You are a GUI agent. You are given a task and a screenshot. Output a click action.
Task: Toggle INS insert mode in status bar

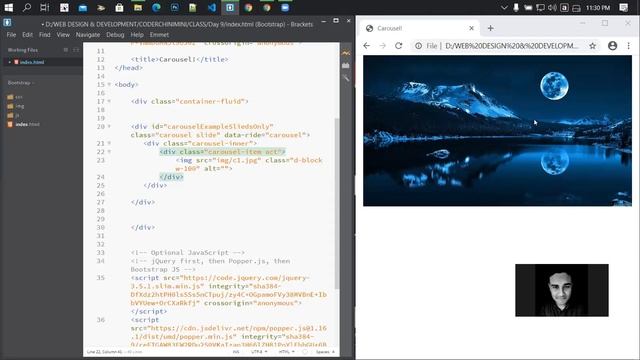point(236,352)
